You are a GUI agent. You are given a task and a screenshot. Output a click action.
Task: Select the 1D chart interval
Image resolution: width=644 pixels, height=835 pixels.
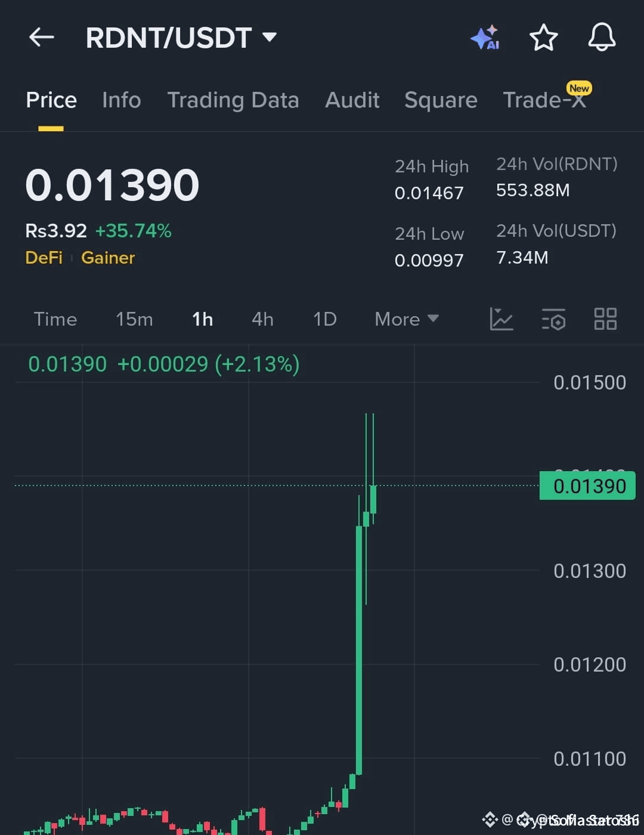tap(325, 319)
